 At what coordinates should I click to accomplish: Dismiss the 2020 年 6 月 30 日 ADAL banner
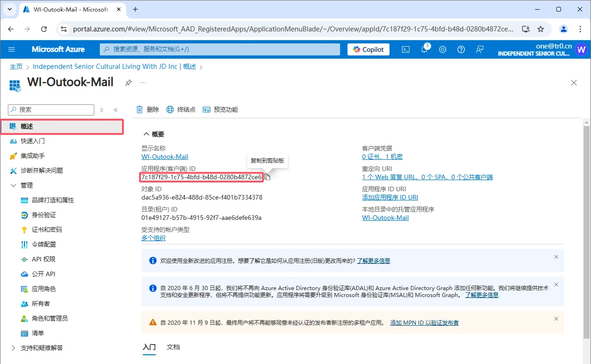coord(556,285)
